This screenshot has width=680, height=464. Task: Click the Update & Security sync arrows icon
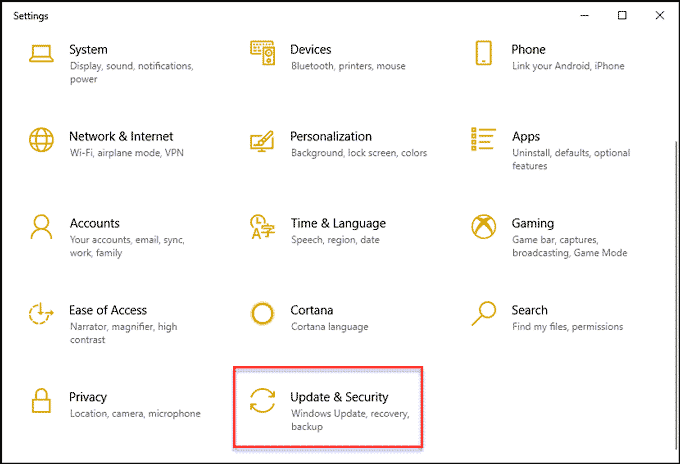click(x=262, y=400)
